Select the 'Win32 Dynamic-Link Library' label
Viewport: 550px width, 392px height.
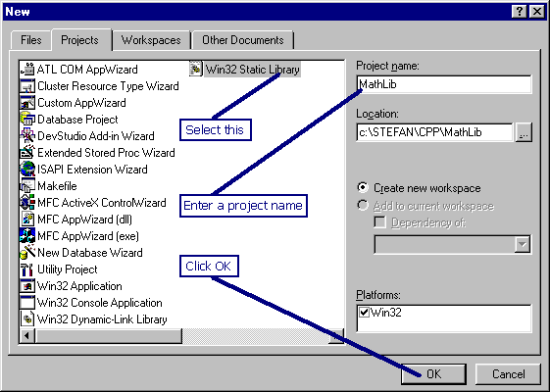[102, 319]
